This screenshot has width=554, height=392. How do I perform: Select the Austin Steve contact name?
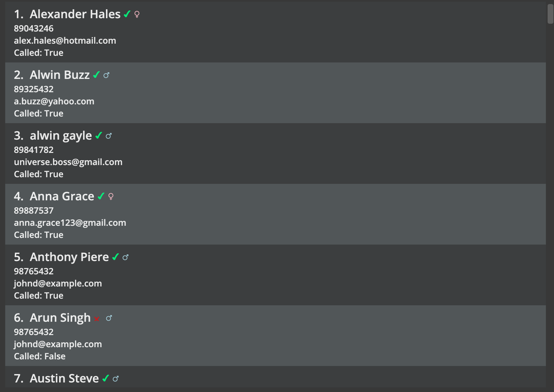pos(64,378)
